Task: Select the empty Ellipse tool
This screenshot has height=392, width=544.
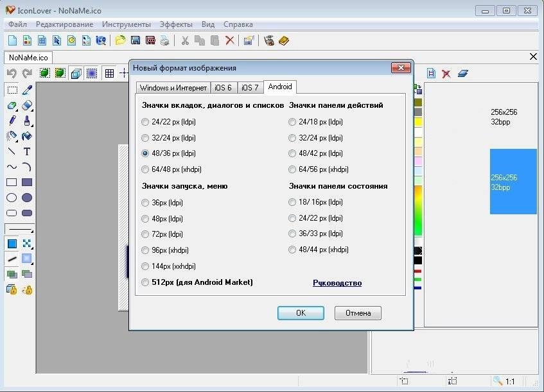Action: coord(12,198)
